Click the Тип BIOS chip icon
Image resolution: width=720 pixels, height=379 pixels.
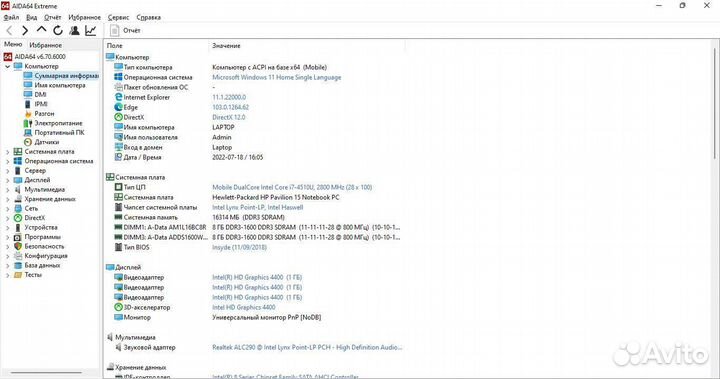pos(118,247)
